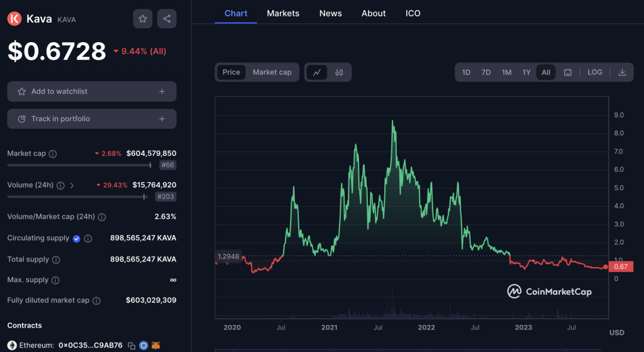The width and height of the screenshot is (644, 352).
Task: Select the 1D time range
Action: pos(466,72)
